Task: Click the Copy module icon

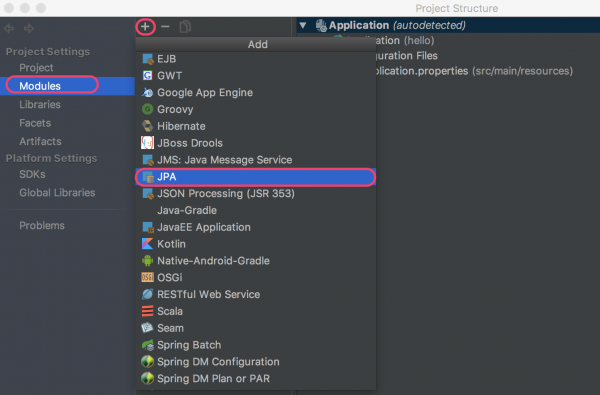Action: point(185,27)
